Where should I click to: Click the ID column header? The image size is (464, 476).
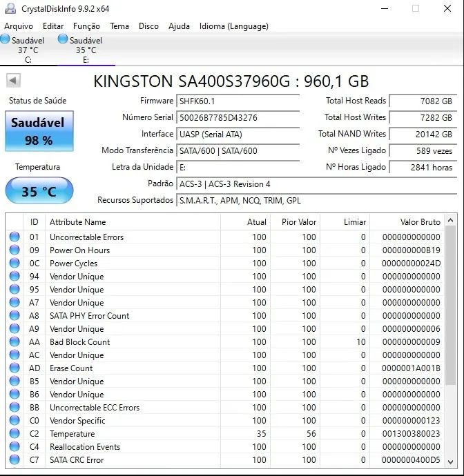point(34,222)
